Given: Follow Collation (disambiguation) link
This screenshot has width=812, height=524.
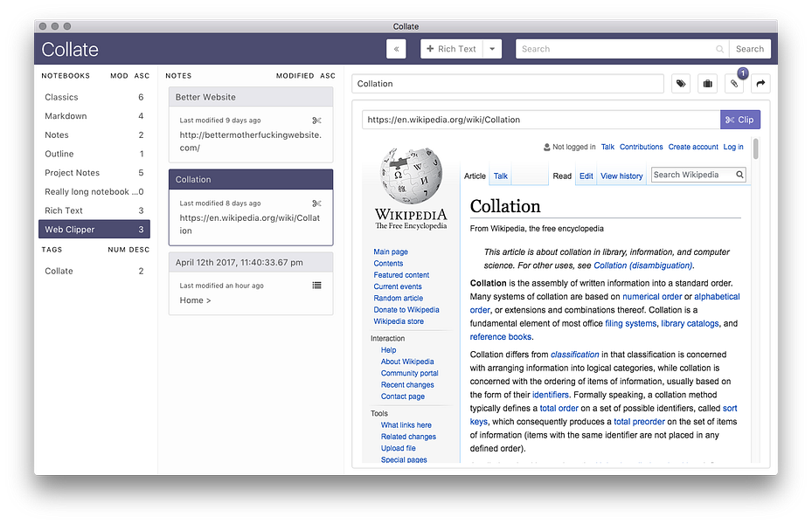Looking at the screenshot, I should point(643,265).
